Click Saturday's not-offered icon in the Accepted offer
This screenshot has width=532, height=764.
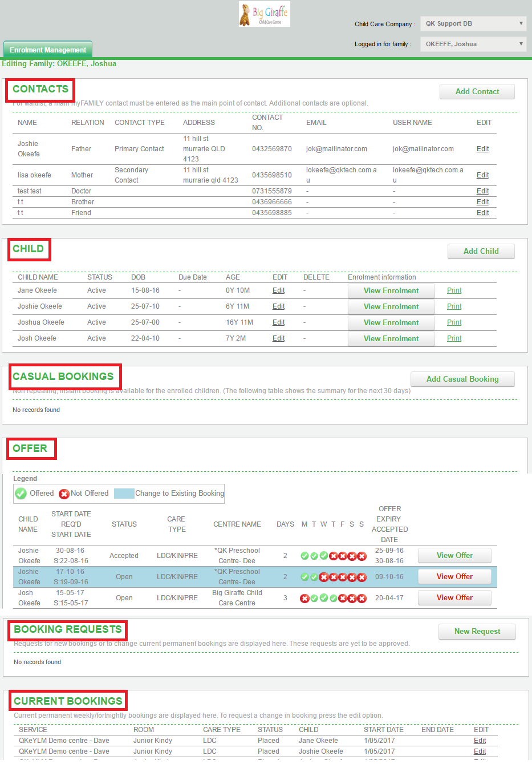[352, 555]
